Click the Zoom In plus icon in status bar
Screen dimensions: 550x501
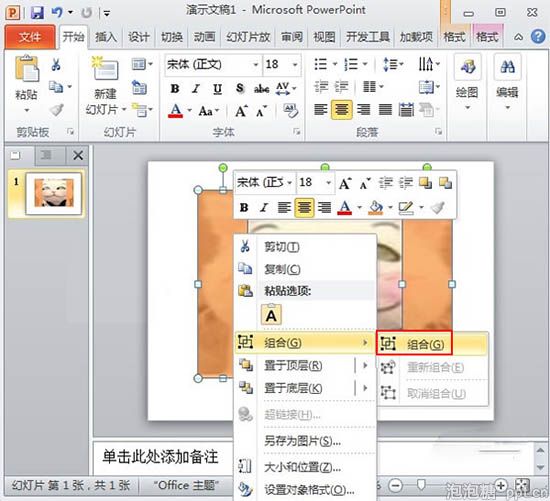tap(501, 486)
